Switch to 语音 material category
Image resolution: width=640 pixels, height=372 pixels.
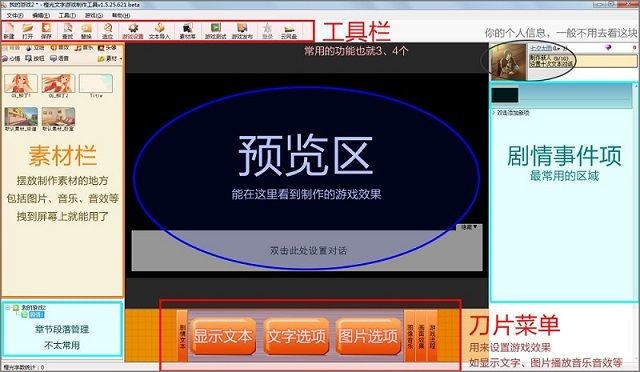(x=60, y=58)
